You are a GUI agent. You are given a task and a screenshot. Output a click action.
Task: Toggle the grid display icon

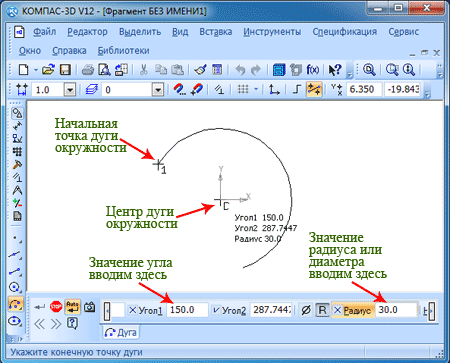pos(243,89)
